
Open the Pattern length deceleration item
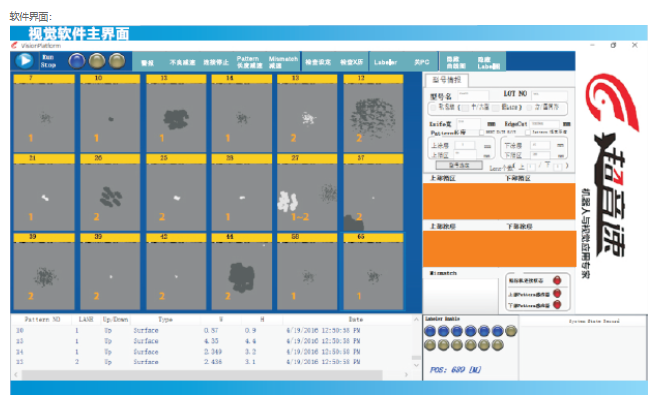249,62
